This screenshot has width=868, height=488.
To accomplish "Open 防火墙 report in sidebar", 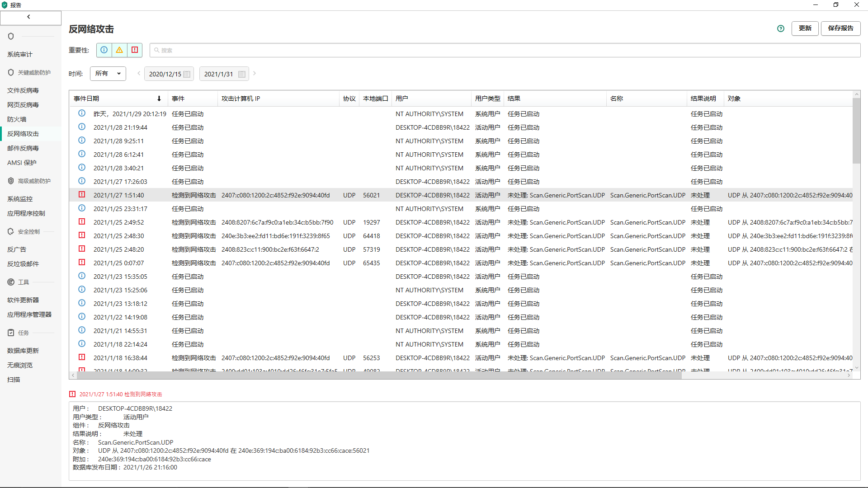I will 17,119.
